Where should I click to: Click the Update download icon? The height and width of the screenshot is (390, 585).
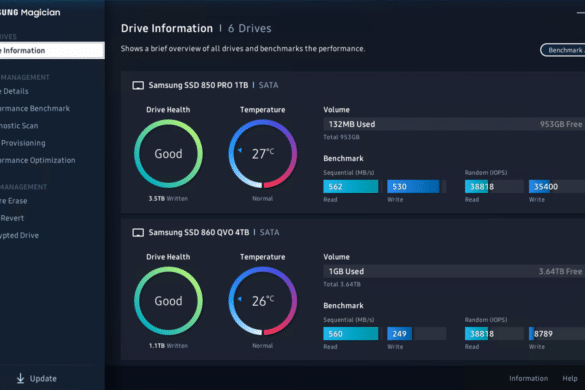[21, 378]
